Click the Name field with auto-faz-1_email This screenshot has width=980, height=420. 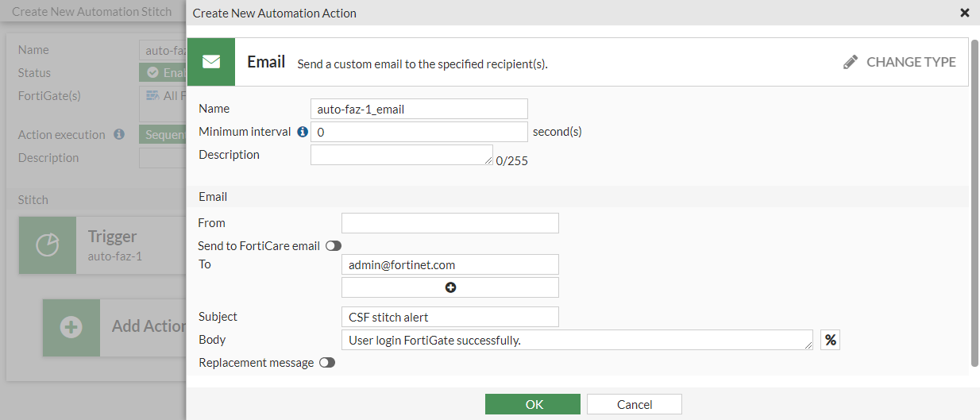pos(419,109)
